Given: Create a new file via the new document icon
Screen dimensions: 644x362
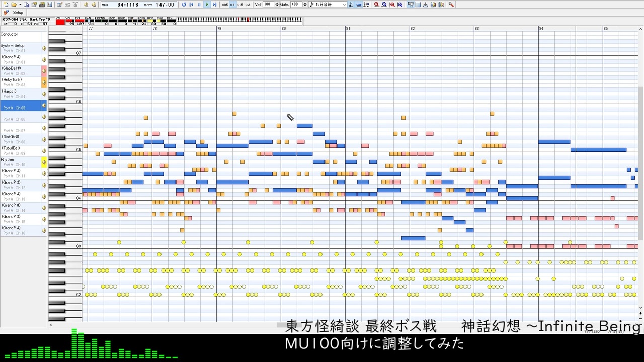Looking at the screenshot, I should (6, 4).
